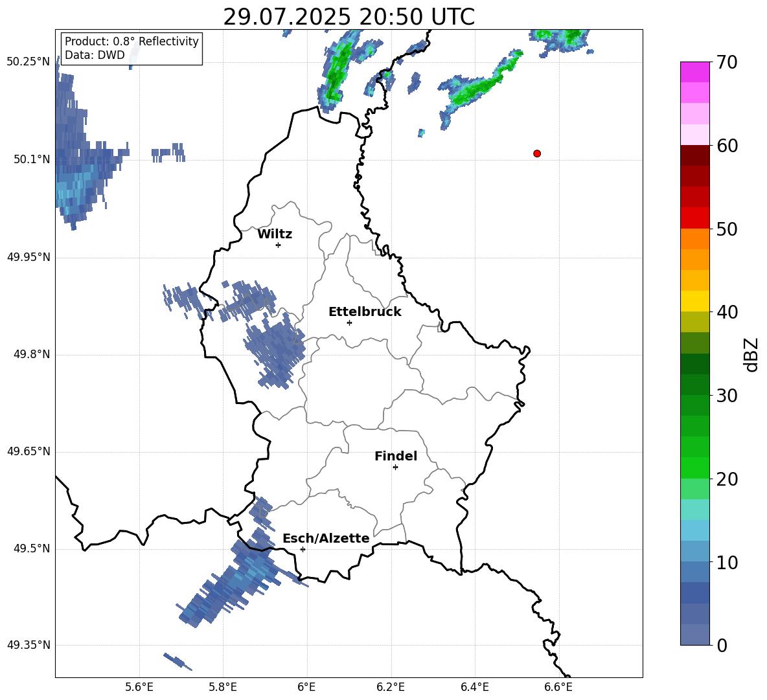The image size is (767, 700).
Task: Click longitude label 6.2°E
Action: (391, 687)
